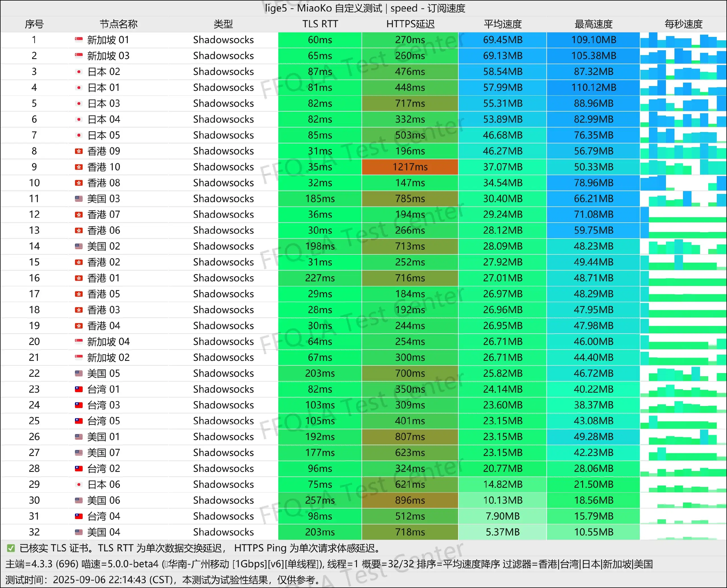Image resolution: width=727 pixels, height=588 pixels.
Task: Click the Hong Kong flag beside 香港 08
Action: (79, 183)
